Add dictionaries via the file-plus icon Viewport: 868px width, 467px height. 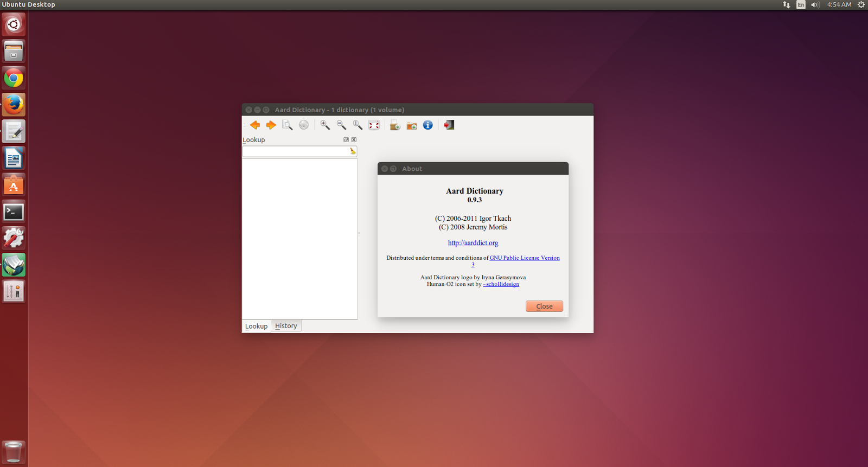click(x=395, y=125)
